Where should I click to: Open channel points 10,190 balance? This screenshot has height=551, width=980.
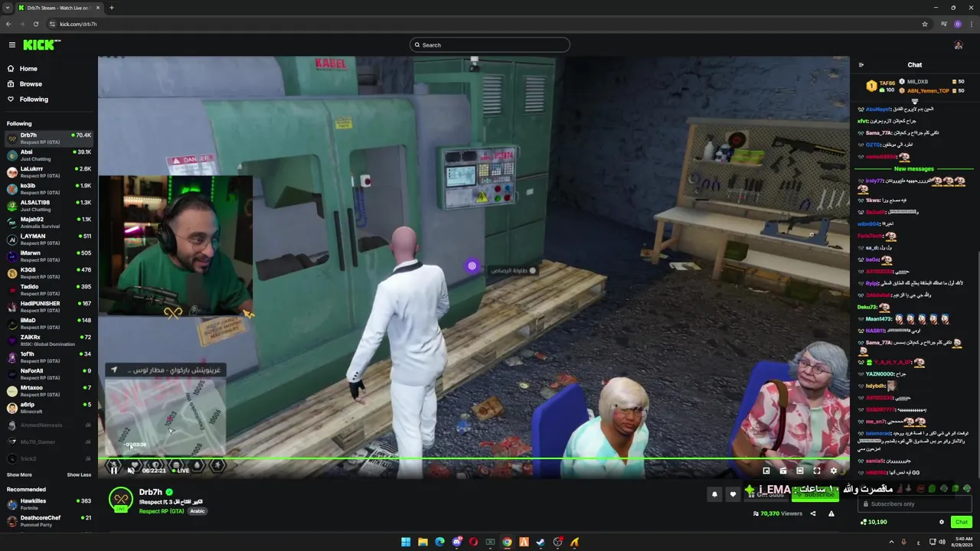[x=874, y=522]
